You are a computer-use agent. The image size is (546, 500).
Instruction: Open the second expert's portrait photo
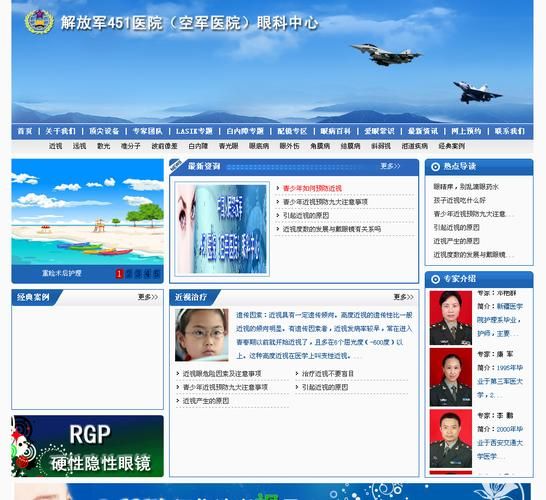point(451,377)
